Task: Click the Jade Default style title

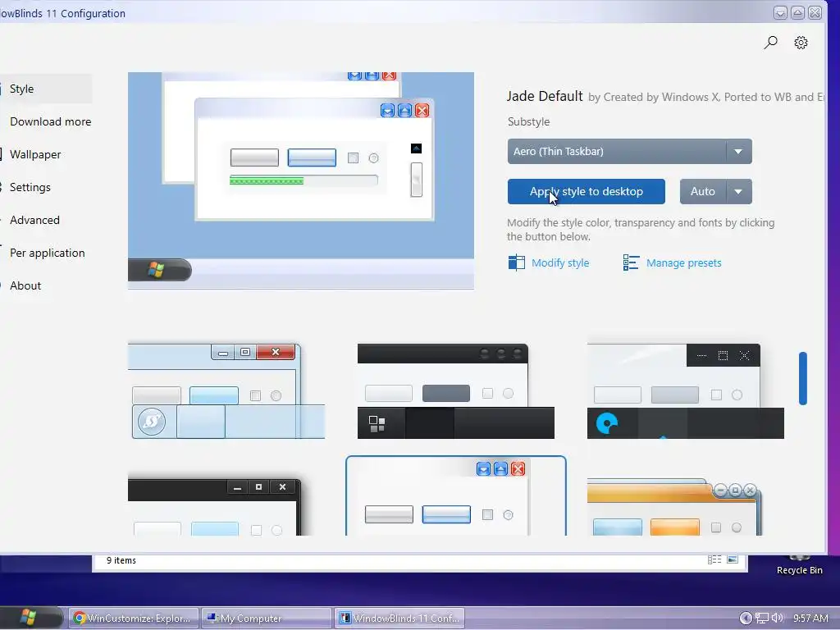Action: click(x=545, y=97)
